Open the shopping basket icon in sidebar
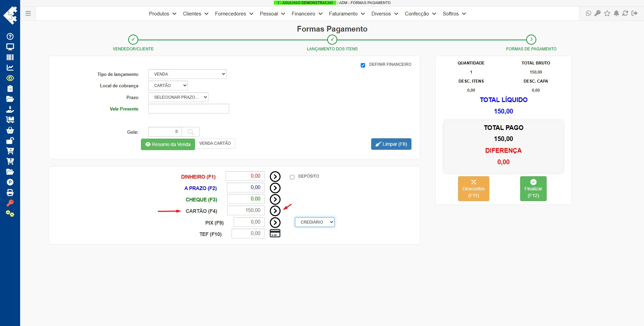 tap(10, 130)
